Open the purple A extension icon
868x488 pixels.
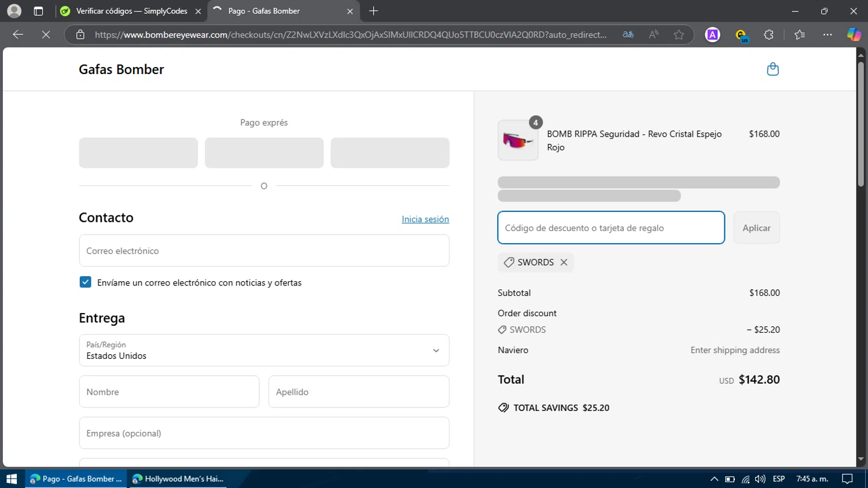712,35
